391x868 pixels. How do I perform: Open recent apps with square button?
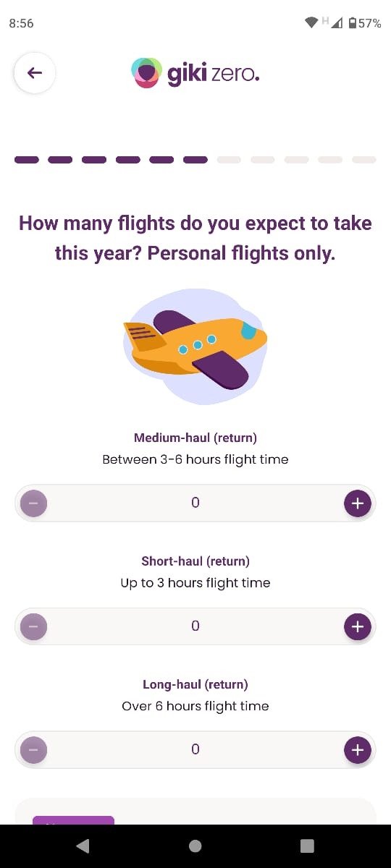click(308, 846)
